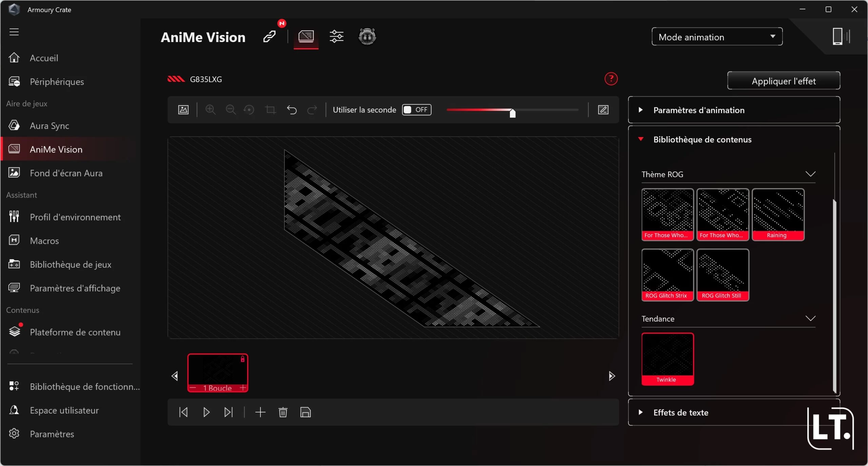Go to Aura Sync in sidebar
Viewport: 868px width, 466px height.
tap(70, 126)
